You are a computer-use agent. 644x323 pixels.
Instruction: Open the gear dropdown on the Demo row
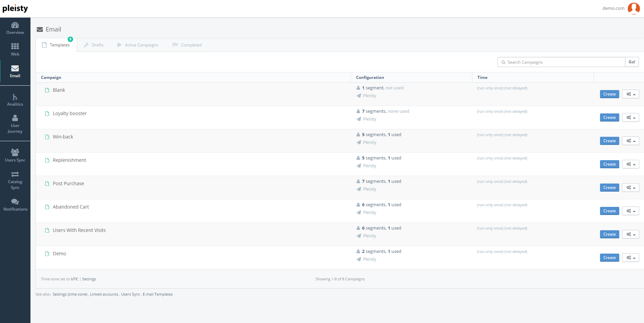coord(630,257)
